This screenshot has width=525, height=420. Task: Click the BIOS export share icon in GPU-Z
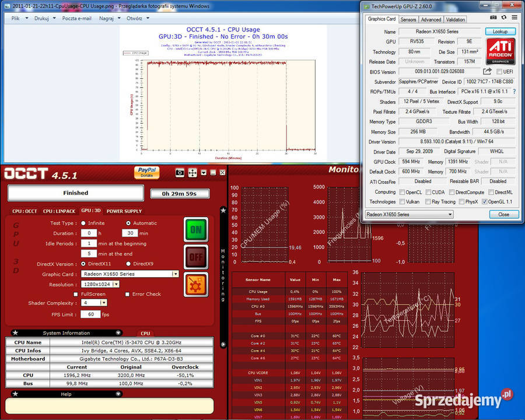point(487,71)
